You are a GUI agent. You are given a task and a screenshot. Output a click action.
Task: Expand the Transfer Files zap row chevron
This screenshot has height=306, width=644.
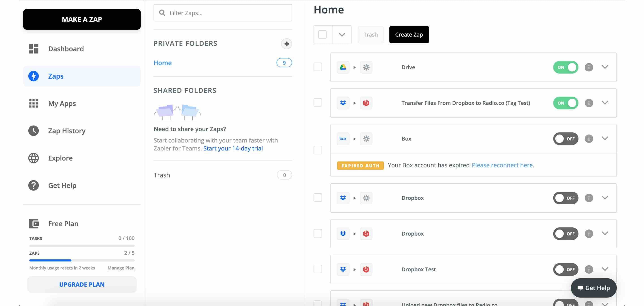coord(606,103)
